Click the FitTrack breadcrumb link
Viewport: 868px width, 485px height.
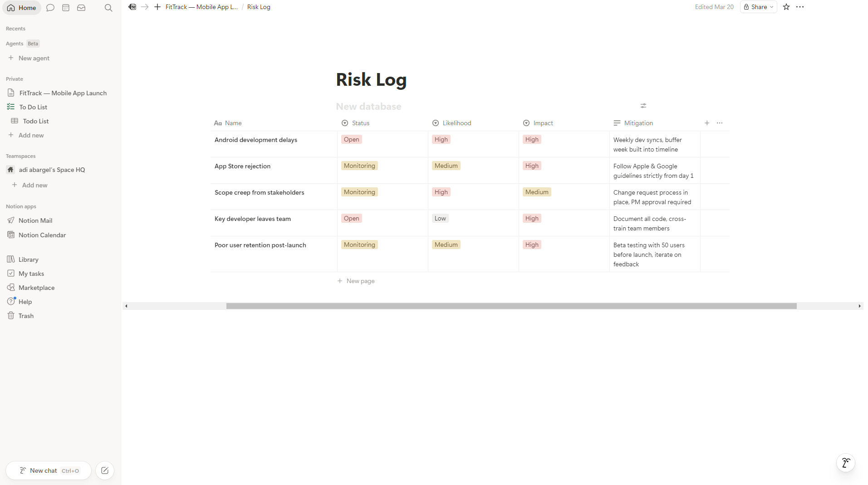pyautogui.click(x=201, y=7)
